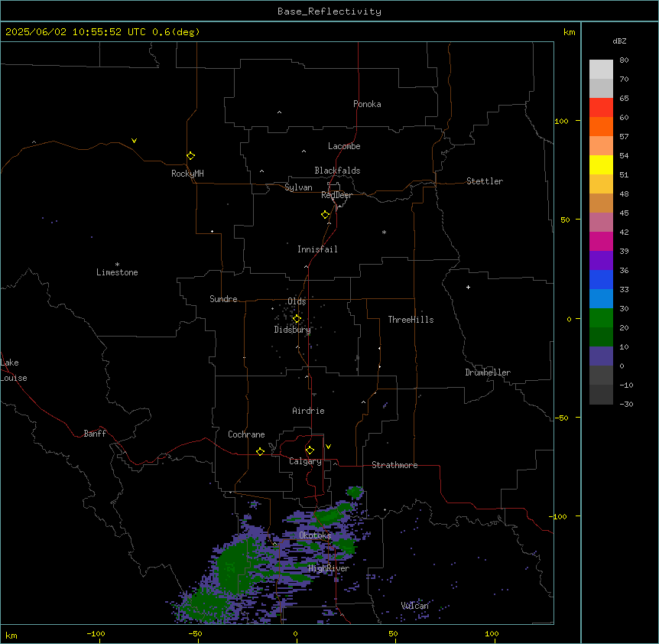This screenshot has height=644, width=659.
Task: Select the 54 dBZ yellow color swatch
Action: (x=601, y=164)
